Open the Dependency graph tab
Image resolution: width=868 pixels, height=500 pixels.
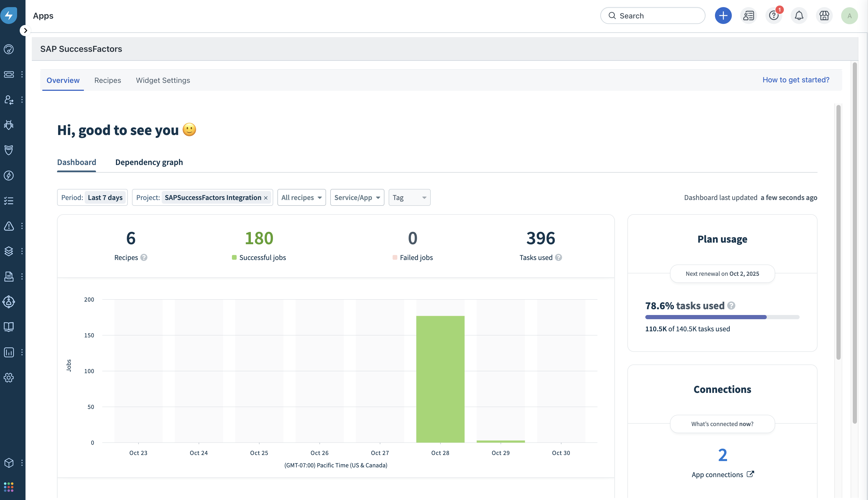tap(149, 162)
